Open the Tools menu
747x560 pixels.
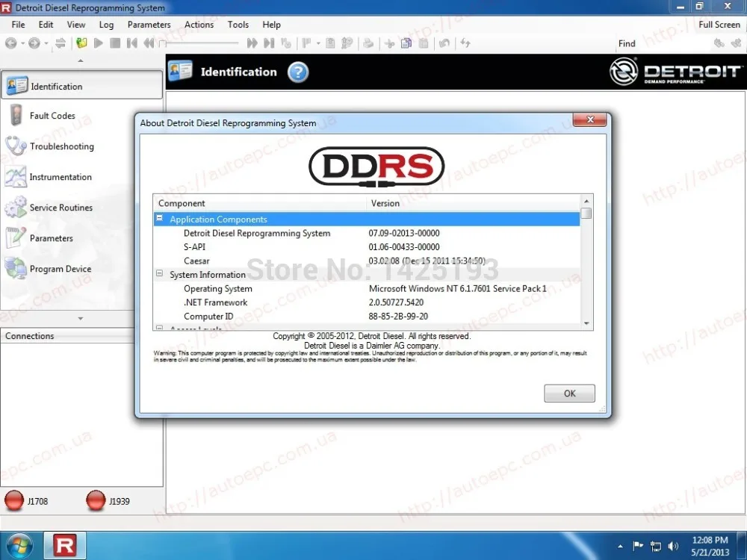pyautogui.click(x=238, y=25)
